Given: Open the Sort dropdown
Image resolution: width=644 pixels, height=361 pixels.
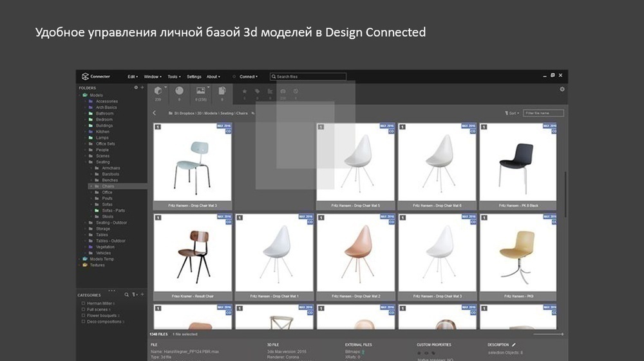Looking at the screenshot, I should [512, 113].
